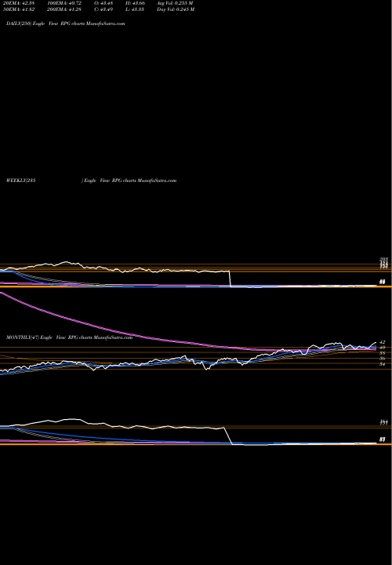Click the 36 price axis label
The width and height of the screenshot is (392, 565).
(x=383, y=358)
